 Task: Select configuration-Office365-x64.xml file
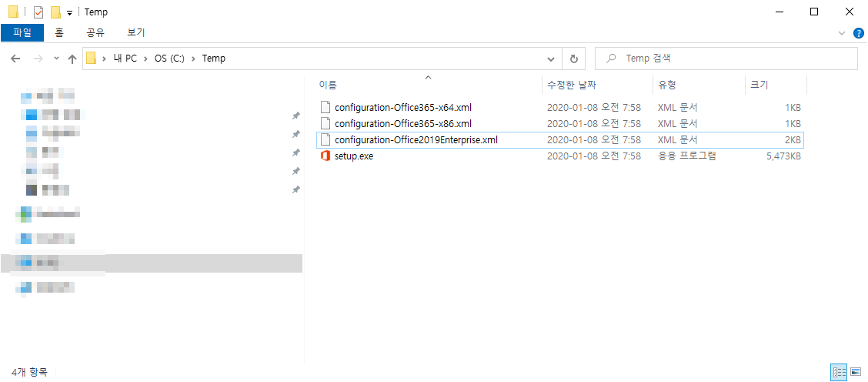point(403,107)
